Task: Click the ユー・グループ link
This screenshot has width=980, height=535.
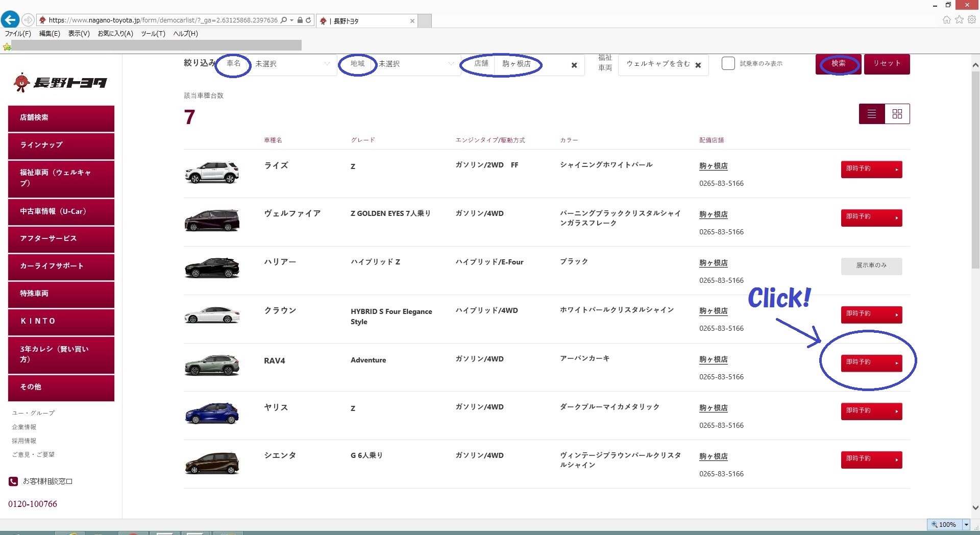Action: pos(33,412)
